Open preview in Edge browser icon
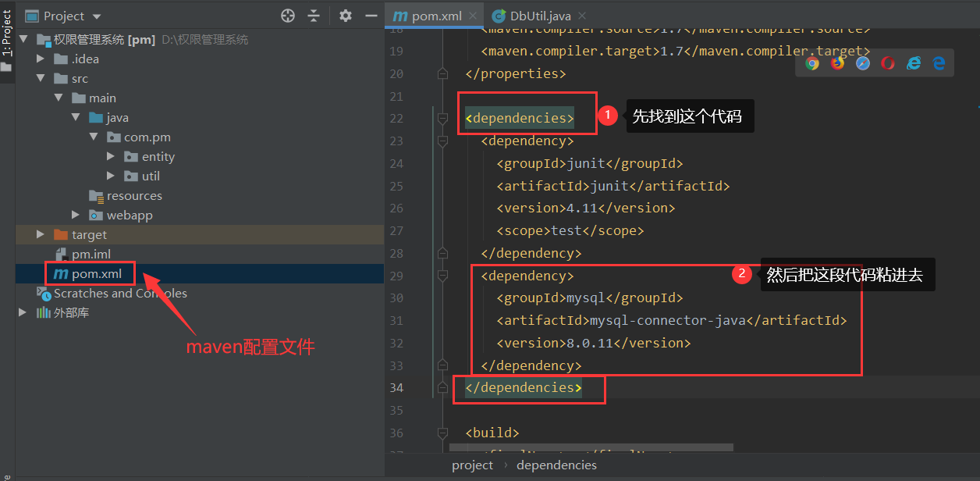The height and width of the screenshot is (481, 980). point(939,64)
